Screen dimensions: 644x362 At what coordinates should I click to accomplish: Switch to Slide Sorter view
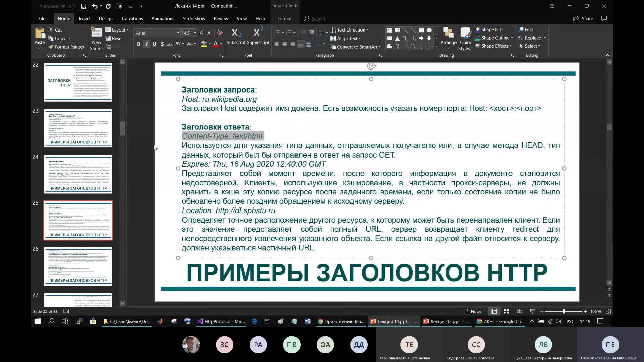click(507, 311)
